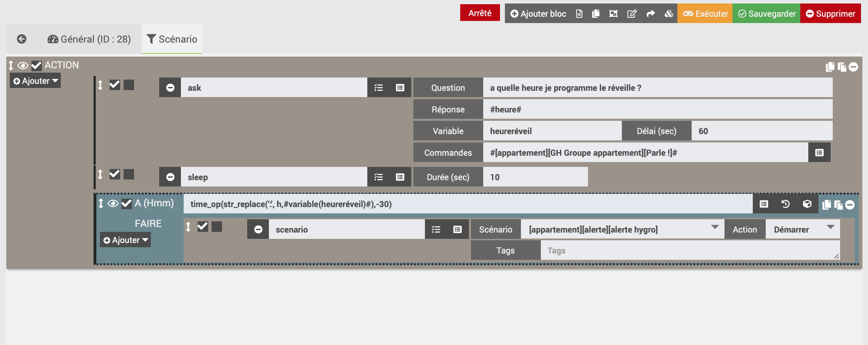Click the Ajouter bloc button
Screen dimensions: 868x345
[538, 14]
